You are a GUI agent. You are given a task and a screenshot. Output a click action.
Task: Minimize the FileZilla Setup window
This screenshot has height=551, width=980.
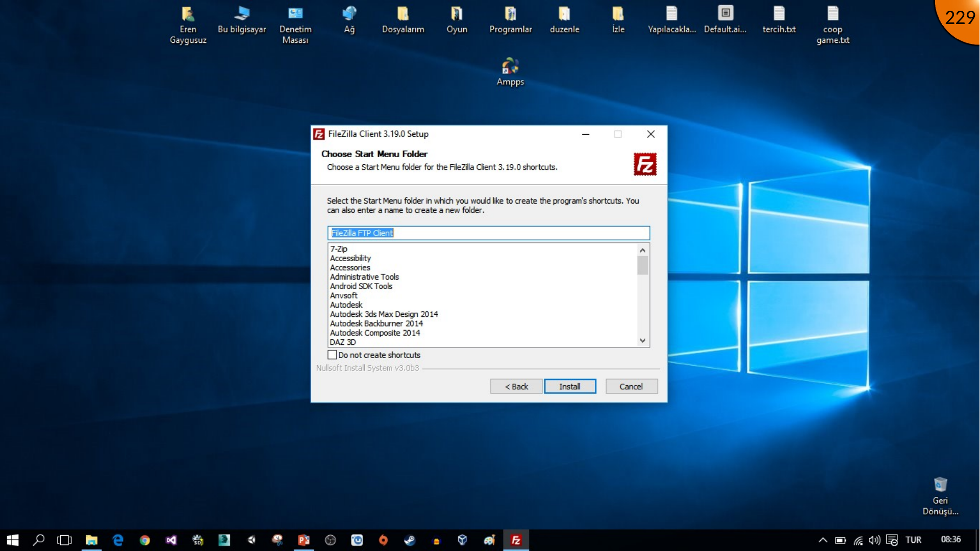586,134
